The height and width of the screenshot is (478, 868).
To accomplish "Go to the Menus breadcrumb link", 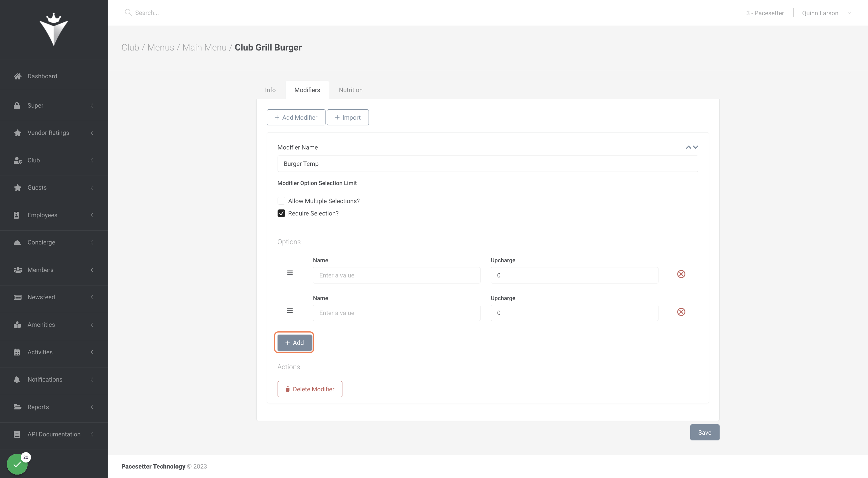I will [x=161, y=48].
